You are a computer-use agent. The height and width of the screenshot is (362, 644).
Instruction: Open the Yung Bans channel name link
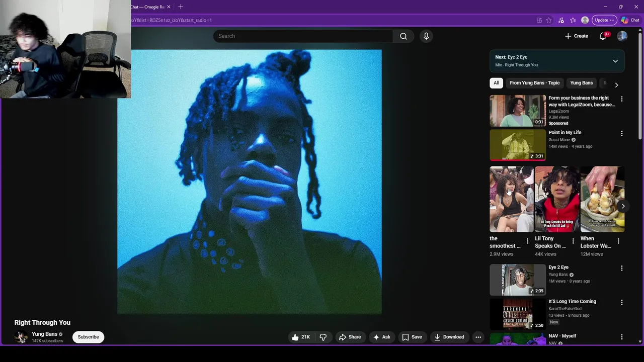point(44,334)
